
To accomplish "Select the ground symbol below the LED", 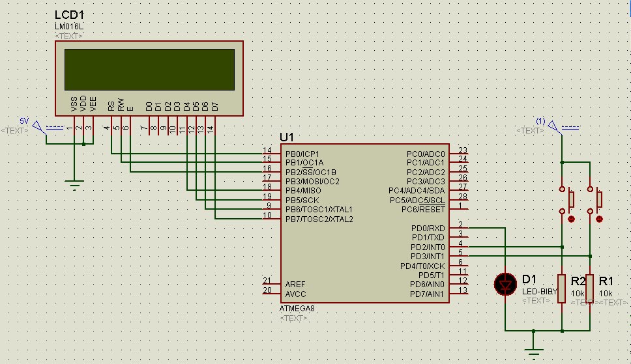I will pyautogui.click(x=534, y=354).
